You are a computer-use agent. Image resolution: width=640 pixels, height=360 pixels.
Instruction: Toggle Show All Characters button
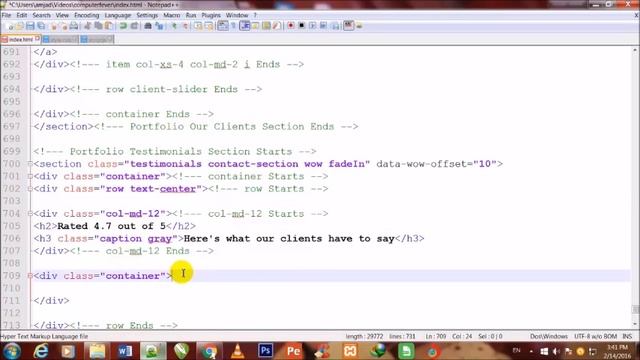[233, 26]
